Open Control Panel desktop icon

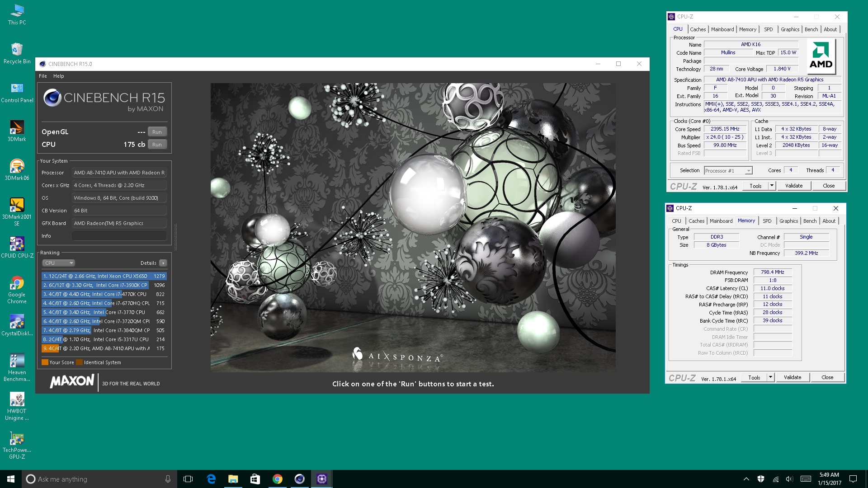coord(17,92)
